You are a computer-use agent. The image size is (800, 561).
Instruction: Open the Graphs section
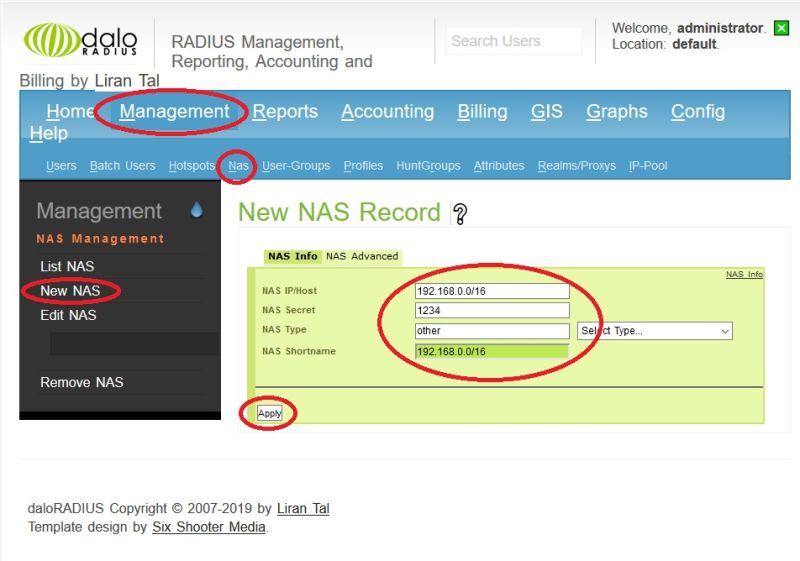616,111
